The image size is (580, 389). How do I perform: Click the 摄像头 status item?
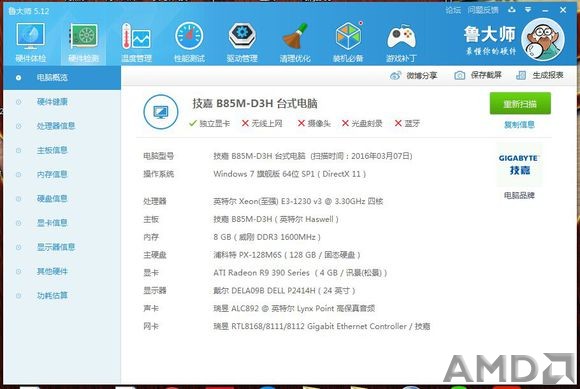coord(314,124)
